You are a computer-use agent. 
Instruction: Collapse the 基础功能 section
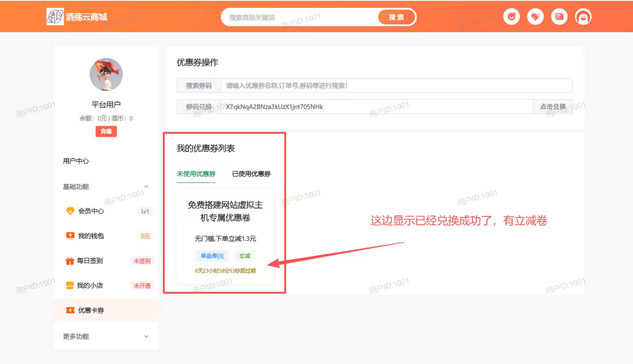click(x=146, y=187)
